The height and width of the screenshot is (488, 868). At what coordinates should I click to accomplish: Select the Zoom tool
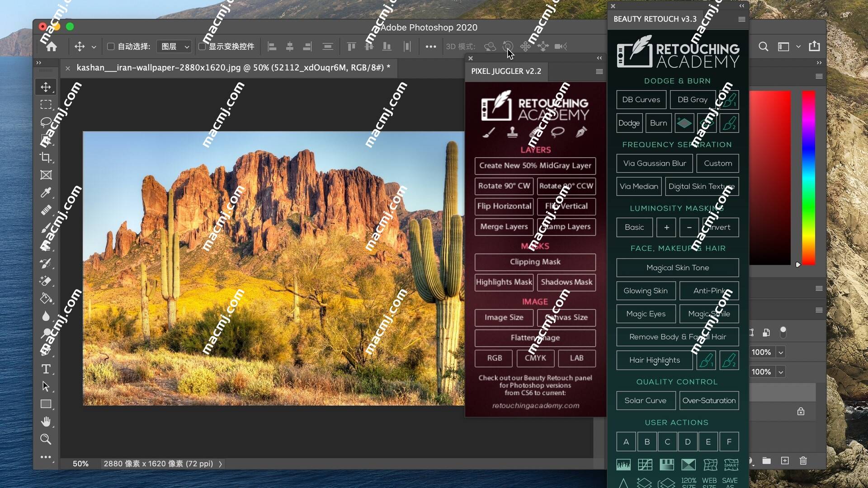tap(46, 439)
